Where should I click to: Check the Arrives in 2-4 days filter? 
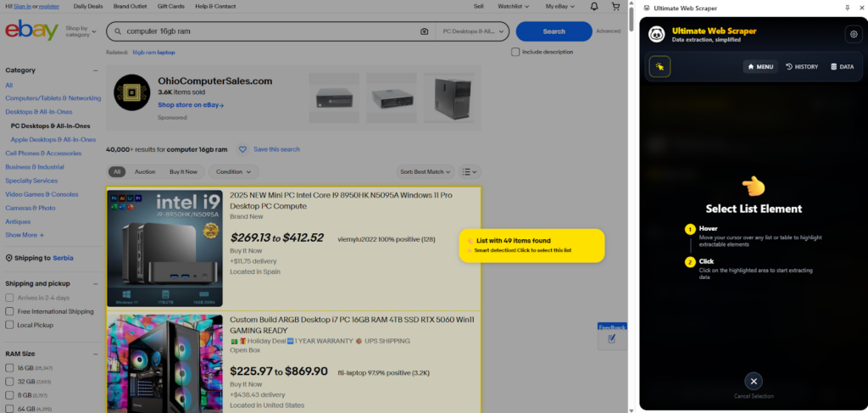point(9,298)
